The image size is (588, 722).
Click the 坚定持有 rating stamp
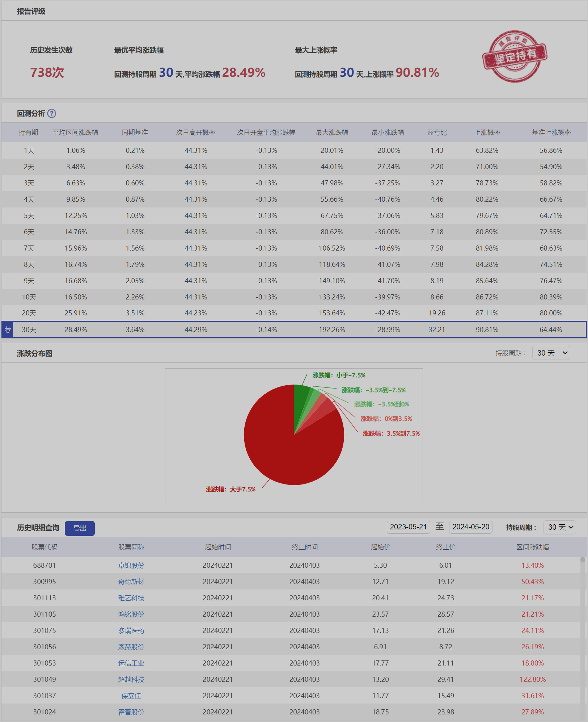pos(514,56)
